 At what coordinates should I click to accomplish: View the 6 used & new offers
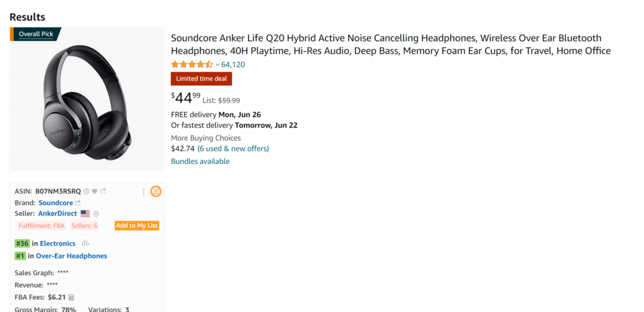click(x=233, y=149)
